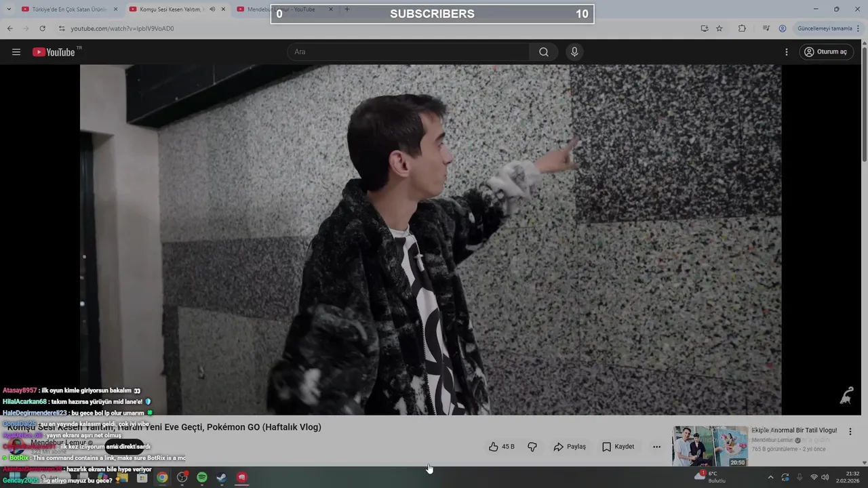Expand the hidden system tray icons chevron

(770, 477)
